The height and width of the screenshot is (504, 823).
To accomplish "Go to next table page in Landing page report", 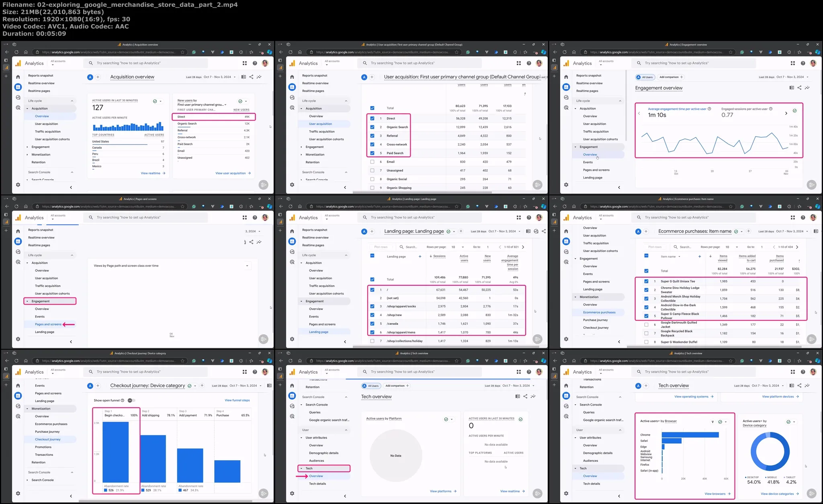I will pos(523,247).
